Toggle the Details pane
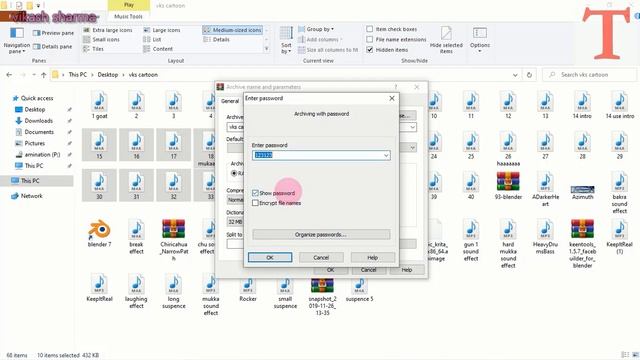 [53, 47]
